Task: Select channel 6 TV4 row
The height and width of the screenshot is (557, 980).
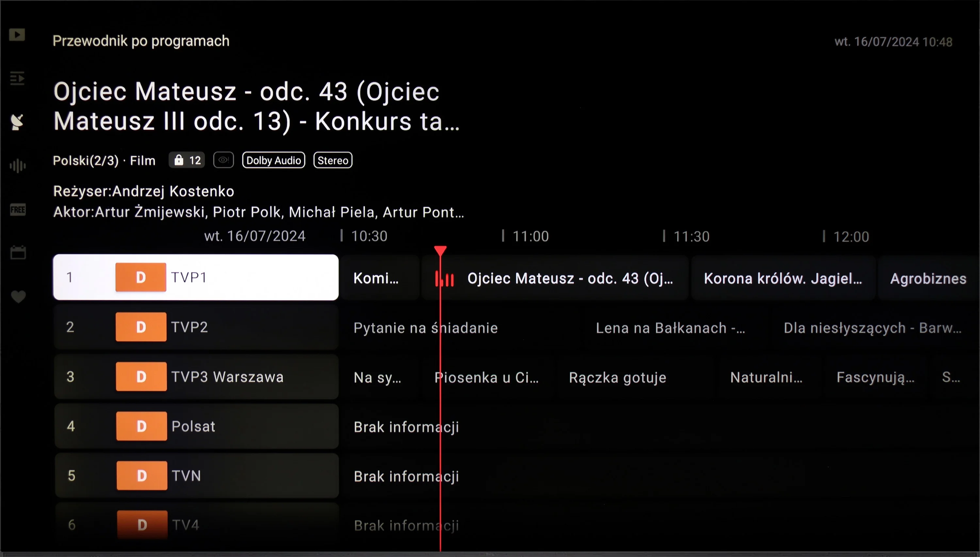Action: point(197,525)
